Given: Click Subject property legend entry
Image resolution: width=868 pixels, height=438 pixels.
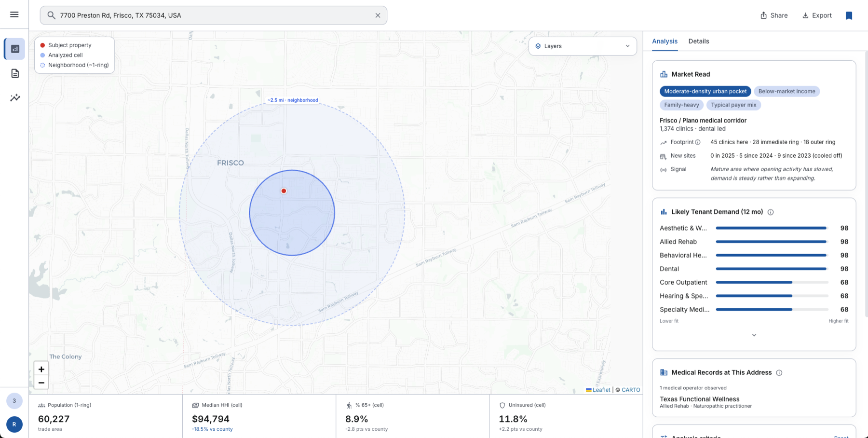Looking at the screenshot, I should point(69,45).
